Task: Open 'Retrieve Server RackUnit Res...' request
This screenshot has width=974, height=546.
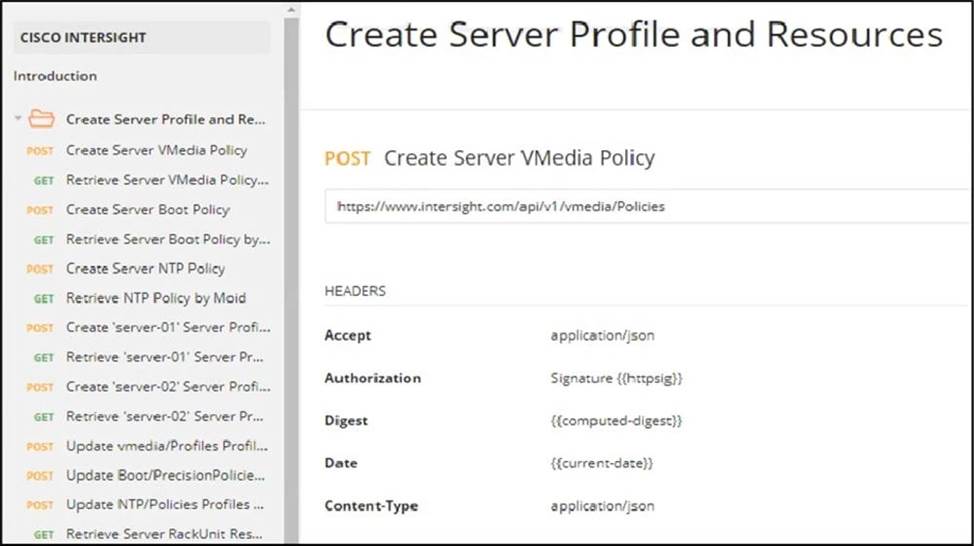Action: click(164, 534)
